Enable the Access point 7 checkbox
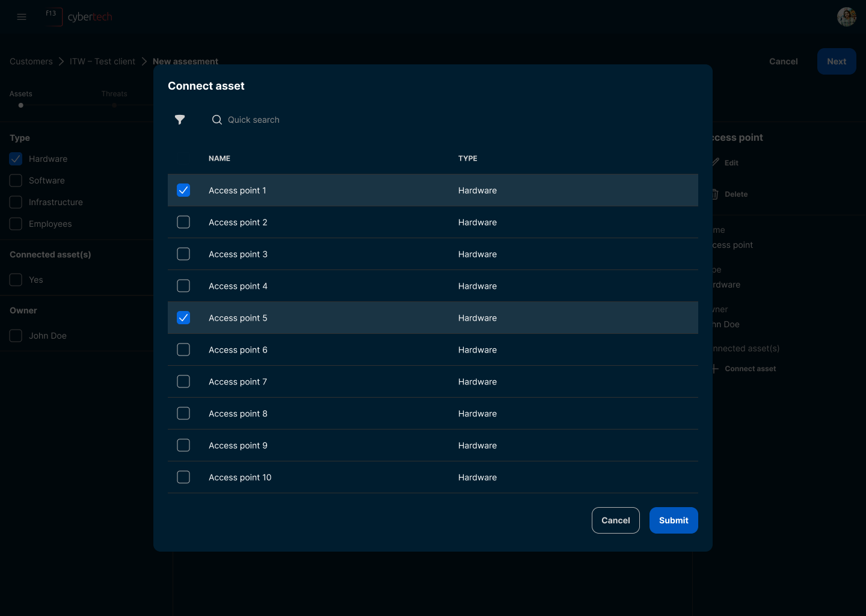This screenshot has width=866, height=616. [183, 381]
